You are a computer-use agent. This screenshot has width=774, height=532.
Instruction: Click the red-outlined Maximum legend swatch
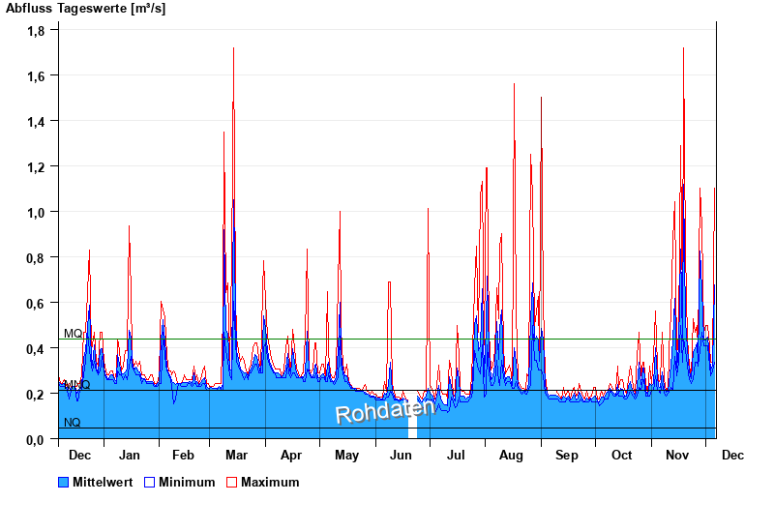[x=231, y=482]
